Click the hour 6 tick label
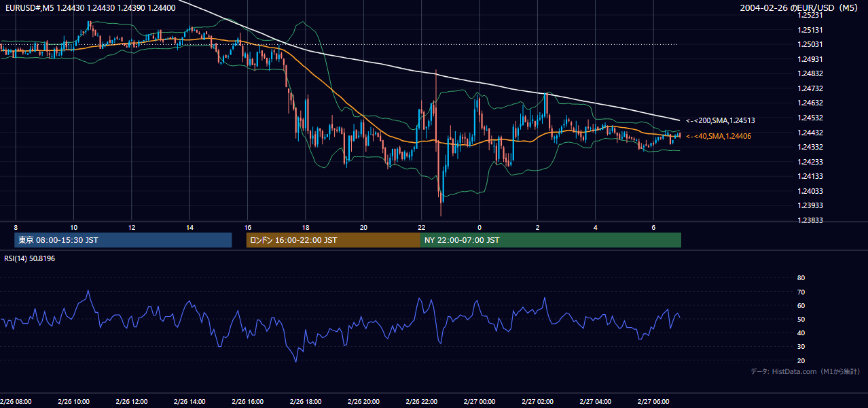The height and width of the screenshot is (408, 868). click(653, 227)
